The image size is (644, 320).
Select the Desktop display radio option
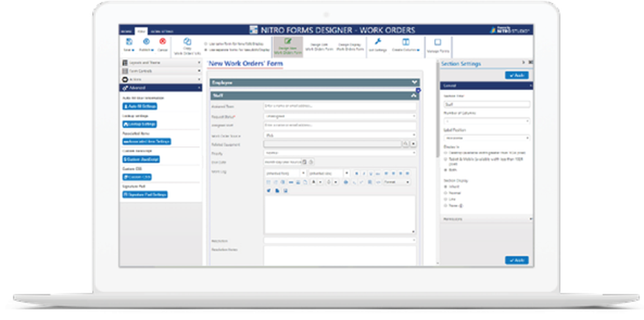tap(446, 153)
